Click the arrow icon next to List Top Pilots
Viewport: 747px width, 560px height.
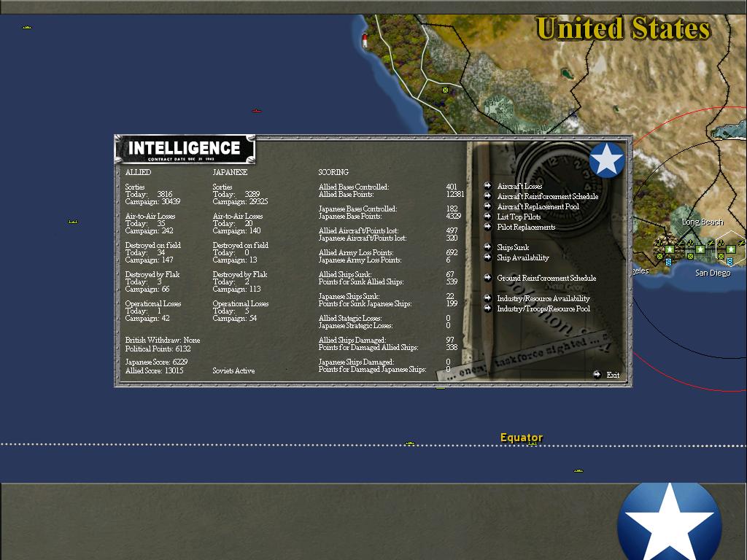(487, 217)
